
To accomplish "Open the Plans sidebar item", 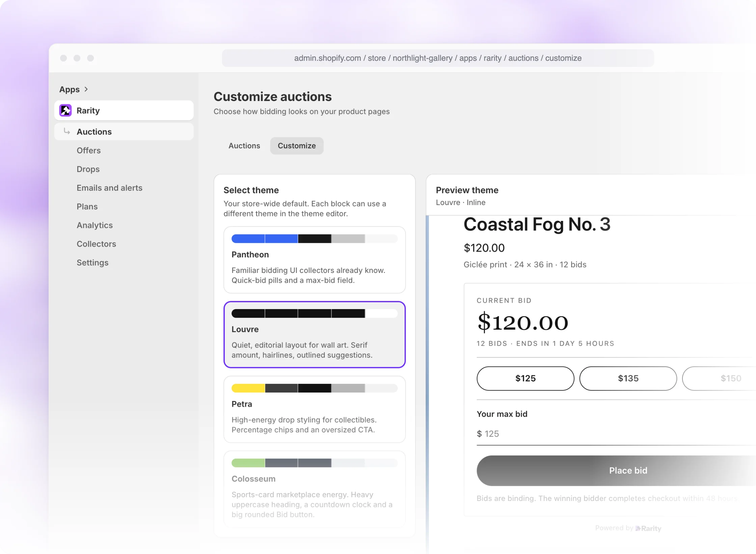I will (87, 206).
